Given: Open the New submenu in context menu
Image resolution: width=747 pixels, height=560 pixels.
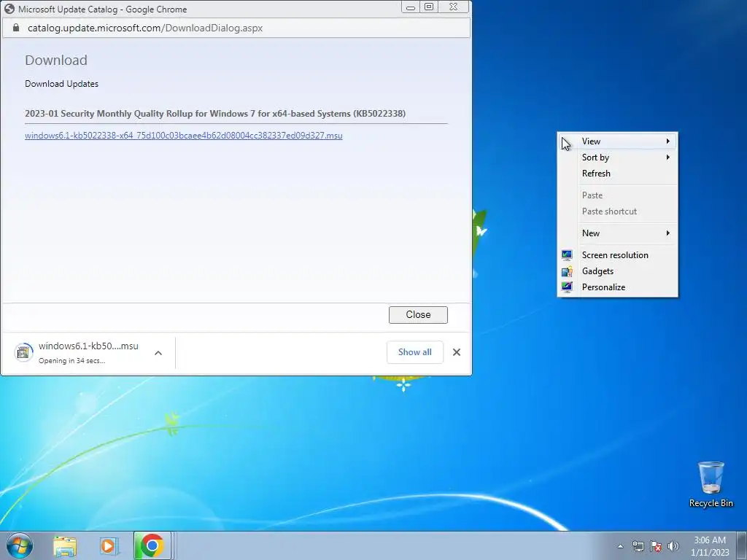Looking at the screenshot, I should pyautogui.click(x=617, y=233).
